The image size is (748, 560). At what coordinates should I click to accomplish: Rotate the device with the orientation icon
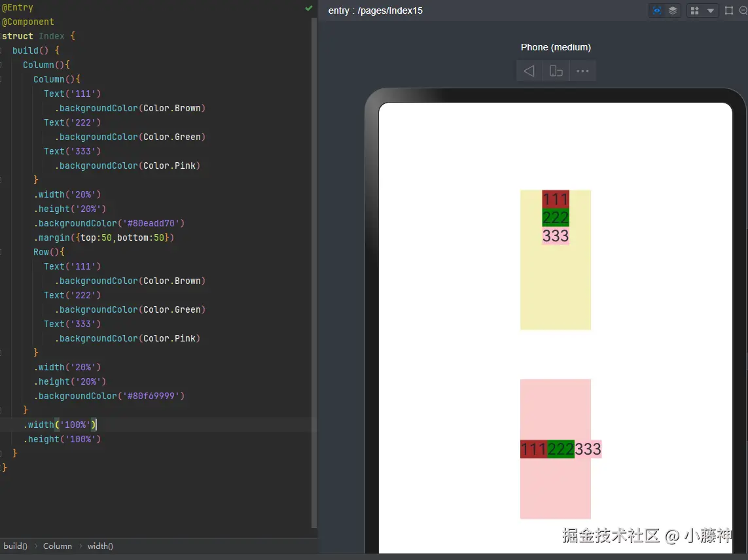pyautogui.click(x=556, y=71)
